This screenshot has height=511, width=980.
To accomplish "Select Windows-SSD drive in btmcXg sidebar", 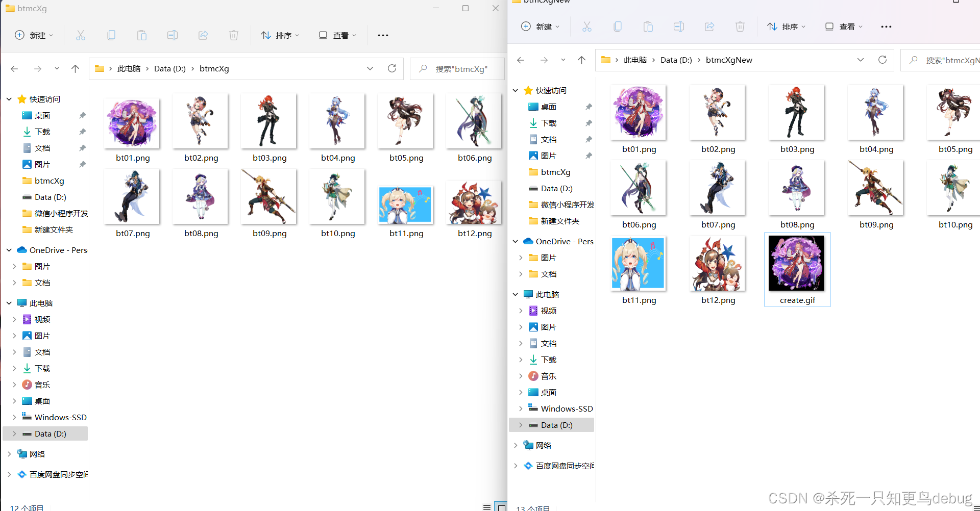I will (54, 417).
